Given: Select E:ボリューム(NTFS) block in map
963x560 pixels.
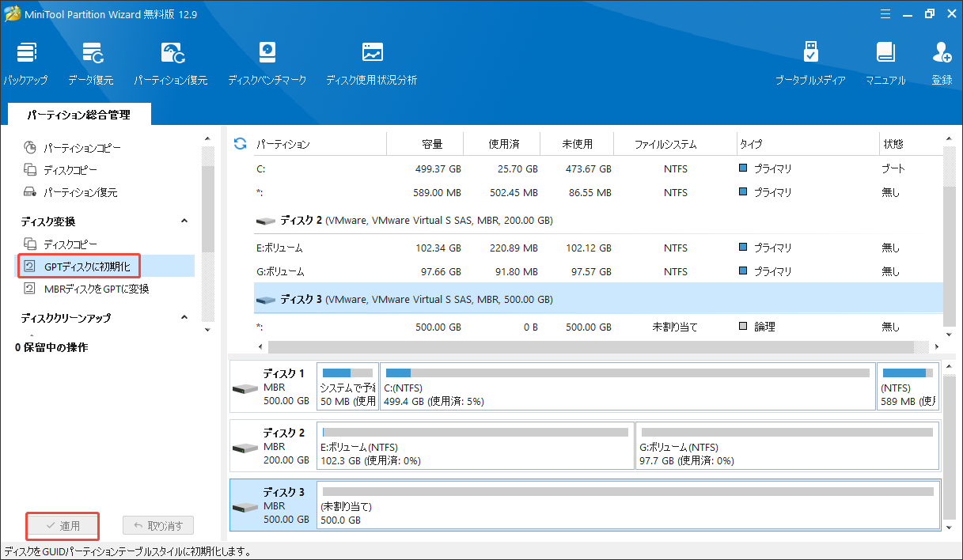Looking at the screenshot, I should (x=476, y=445).
